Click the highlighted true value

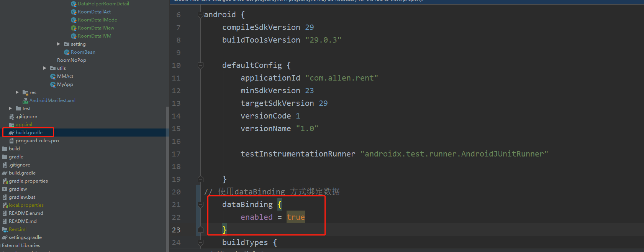[296, 217]
